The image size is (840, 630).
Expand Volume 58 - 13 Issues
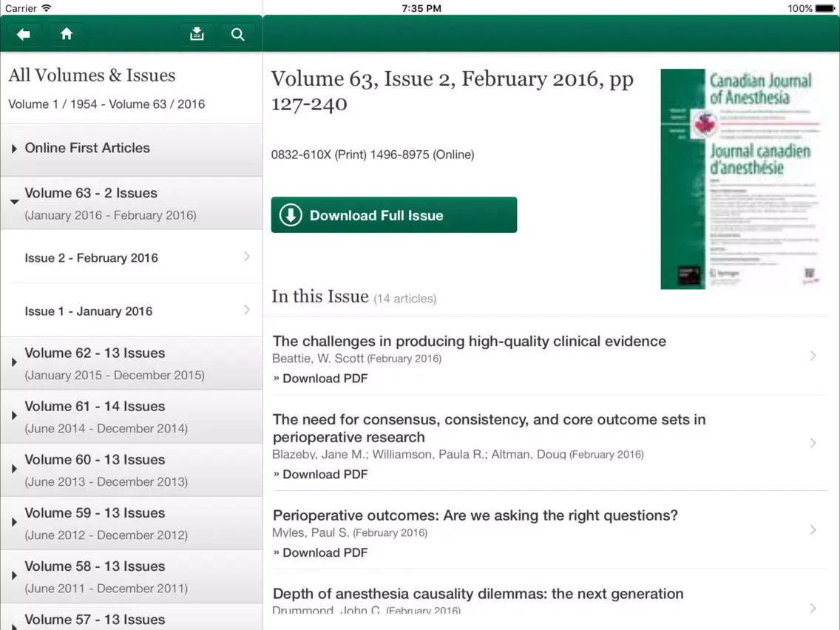click(x=132, y=577)
